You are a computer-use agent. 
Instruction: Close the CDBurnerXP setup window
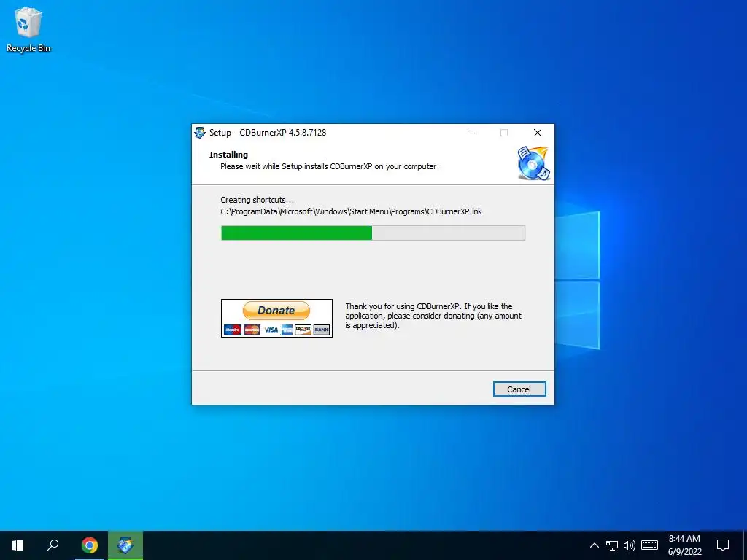[x=538, y=133]
